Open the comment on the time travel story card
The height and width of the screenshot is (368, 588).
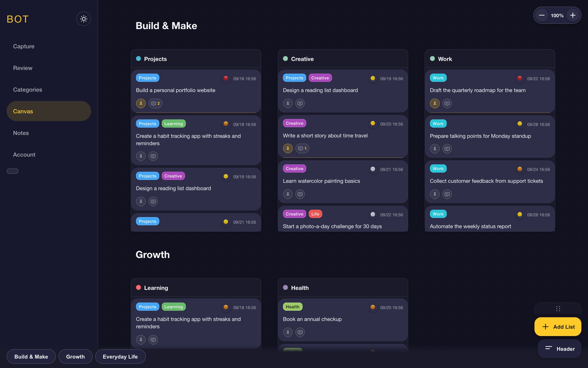pos(302,149)
